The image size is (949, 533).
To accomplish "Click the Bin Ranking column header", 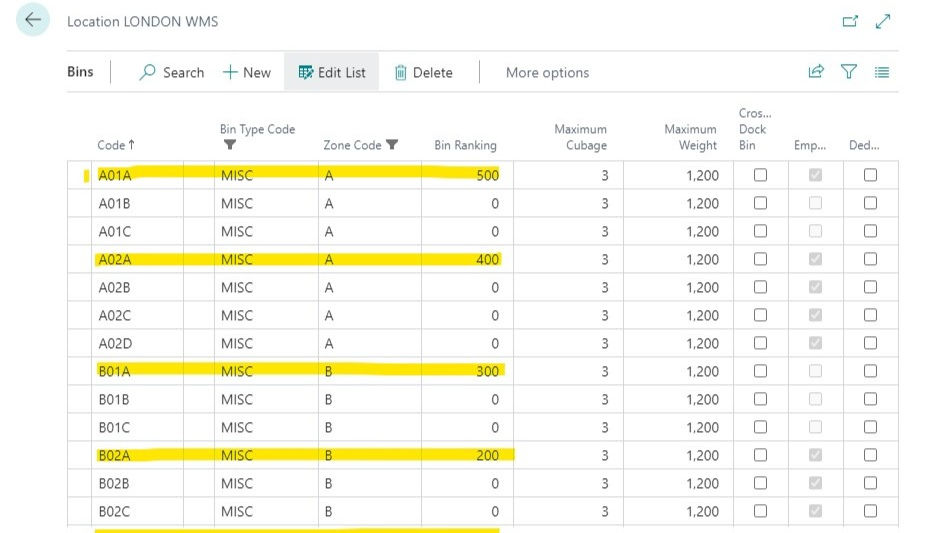I will (x=465, y=145).
